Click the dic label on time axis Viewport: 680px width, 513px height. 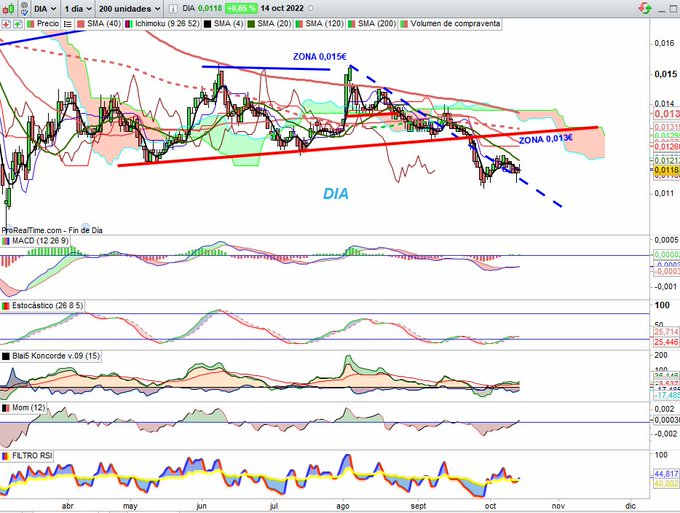pos(631,506)
